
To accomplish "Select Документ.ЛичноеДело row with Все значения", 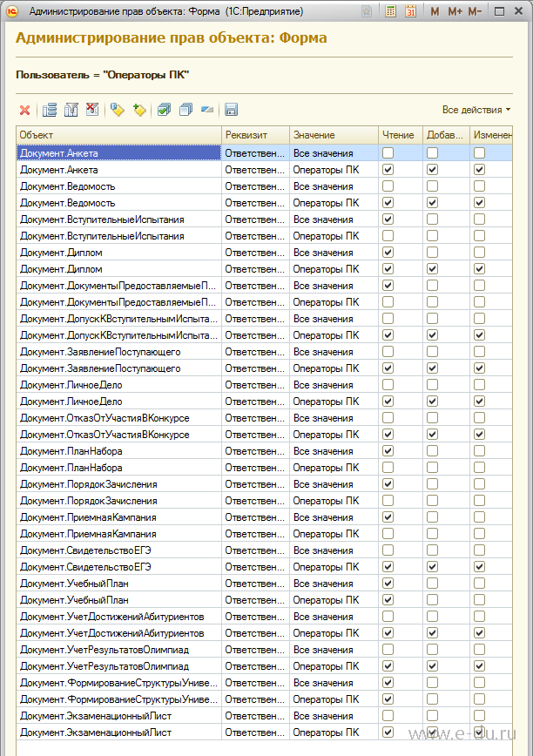I will [264, 385].
